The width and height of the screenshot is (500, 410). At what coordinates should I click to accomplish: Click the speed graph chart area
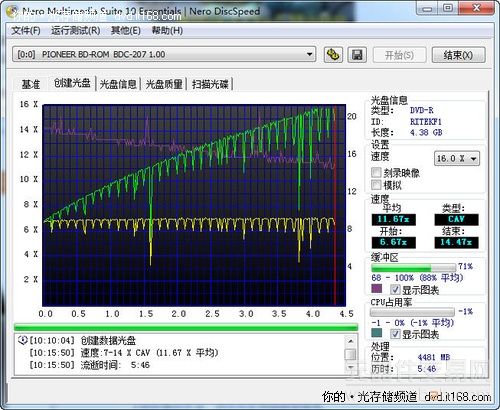pos(194,205)
